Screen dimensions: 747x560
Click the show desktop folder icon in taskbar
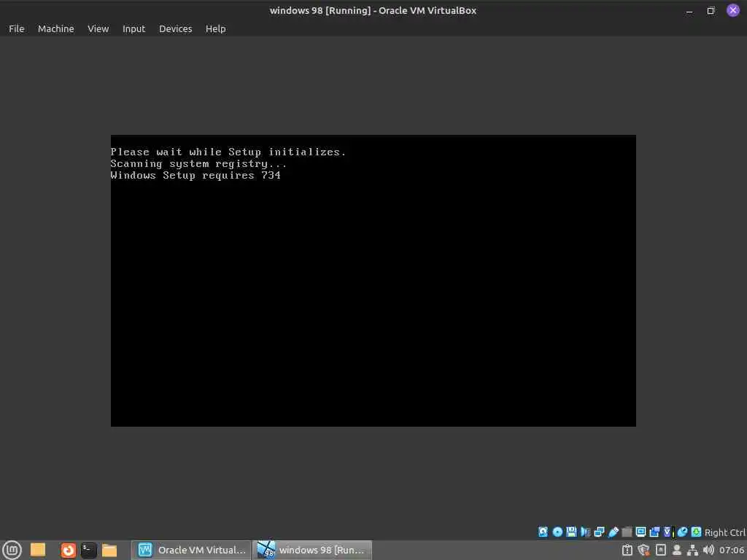pos(38,550)
